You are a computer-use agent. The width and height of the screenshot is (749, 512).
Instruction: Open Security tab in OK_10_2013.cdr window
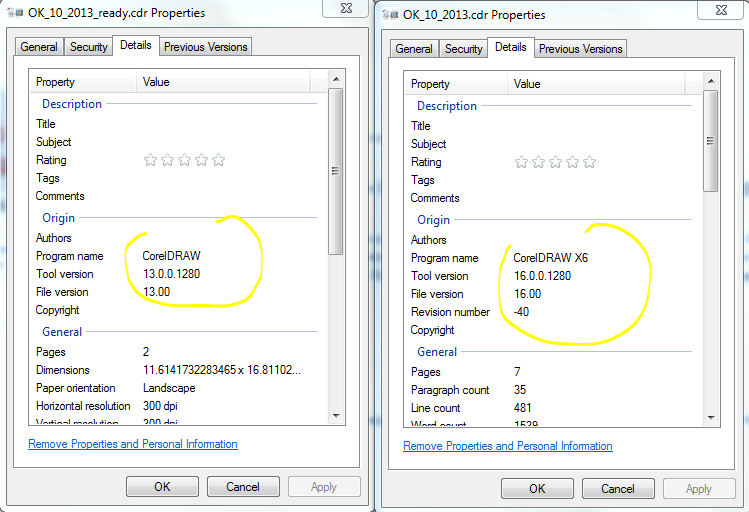click(x=463, y=49)
